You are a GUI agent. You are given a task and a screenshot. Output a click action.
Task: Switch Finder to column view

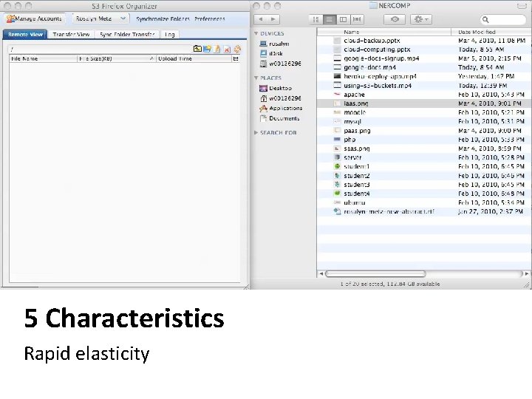click(x=343, y=19)
